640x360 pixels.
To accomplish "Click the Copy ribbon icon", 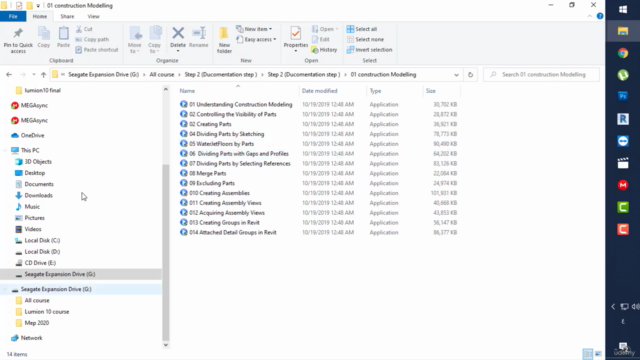I will point(44,38).
